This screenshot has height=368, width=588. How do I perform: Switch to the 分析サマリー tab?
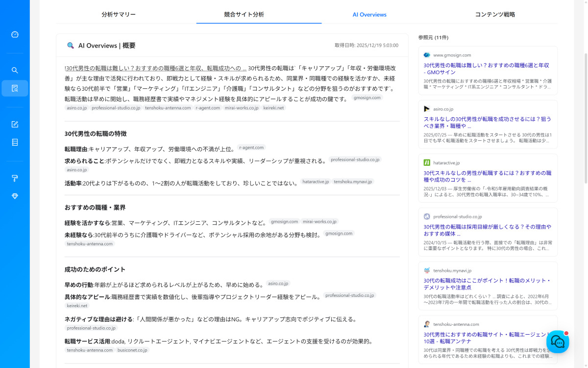[119, 15]
